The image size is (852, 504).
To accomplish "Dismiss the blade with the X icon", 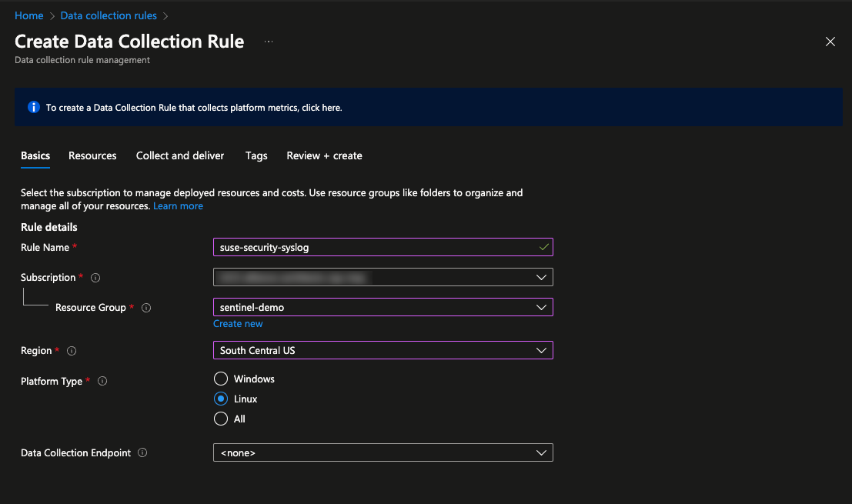I will pyautogui.click(x=830, y=42).
